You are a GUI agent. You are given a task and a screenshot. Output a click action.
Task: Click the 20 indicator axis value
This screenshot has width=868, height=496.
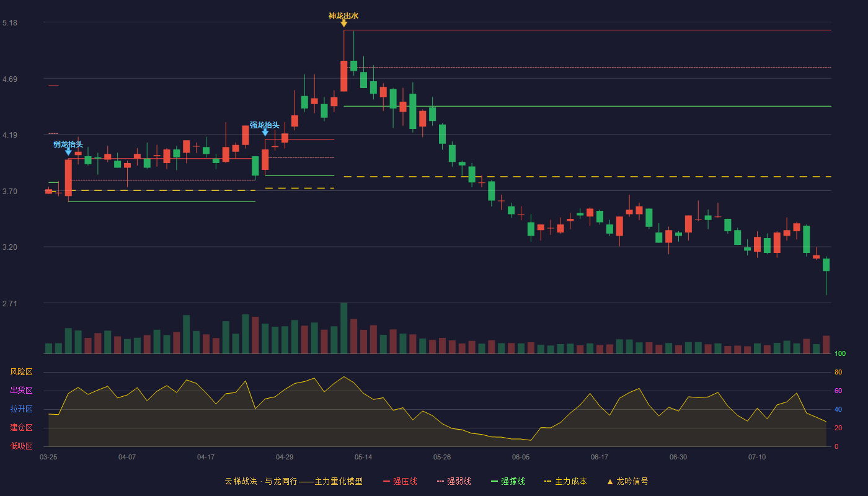point(838,428)
